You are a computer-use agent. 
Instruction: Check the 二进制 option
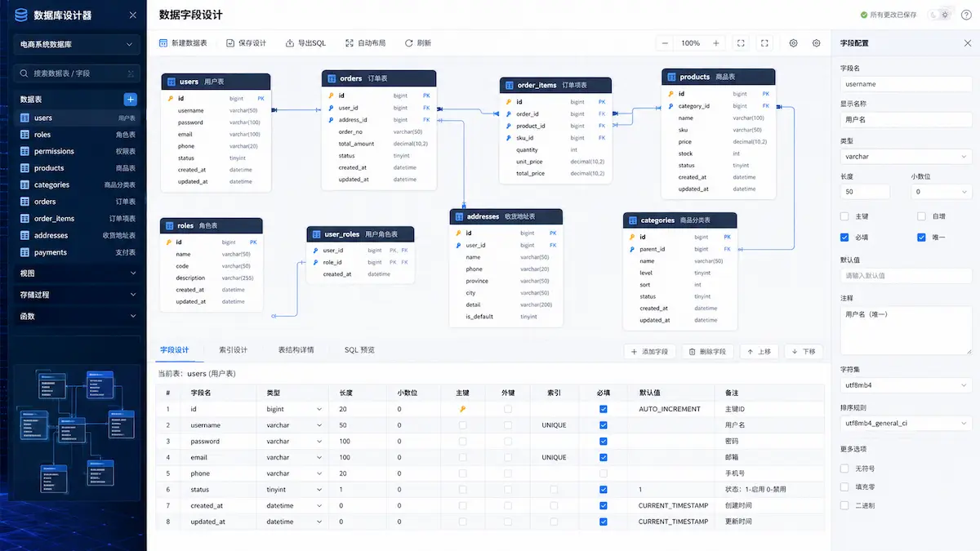pyautogui.click(x=844, y=505)
